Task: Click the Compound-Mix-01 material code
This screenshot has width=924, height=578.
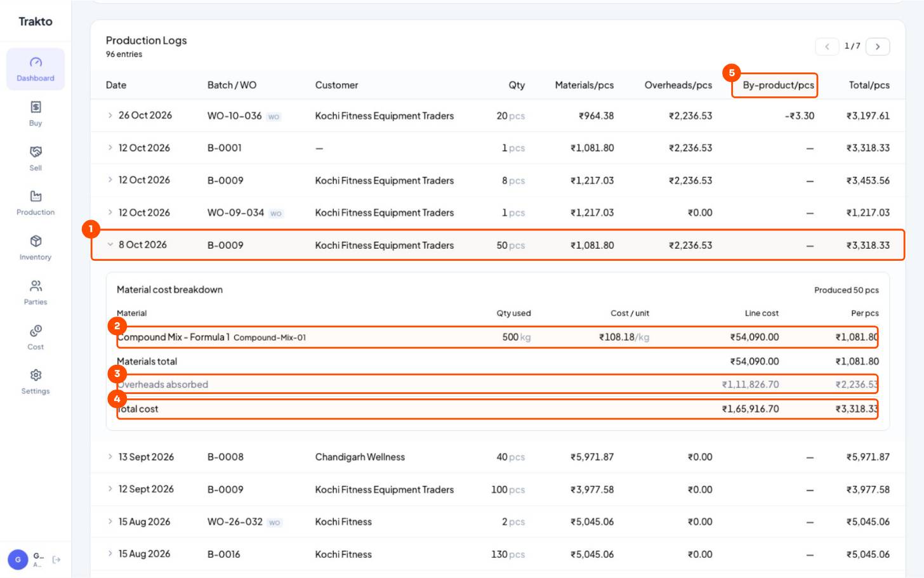Action: tap(269, 338)
